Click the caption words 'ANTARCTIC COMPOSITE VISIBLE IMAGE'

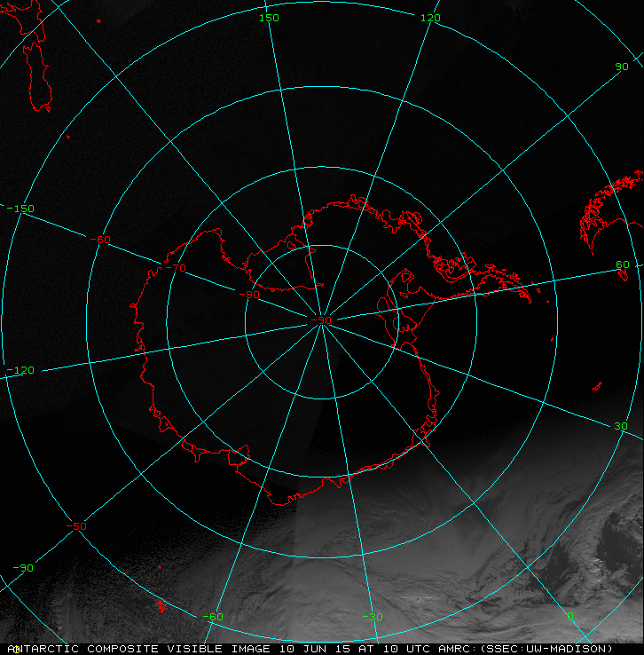tap(139, 649)
